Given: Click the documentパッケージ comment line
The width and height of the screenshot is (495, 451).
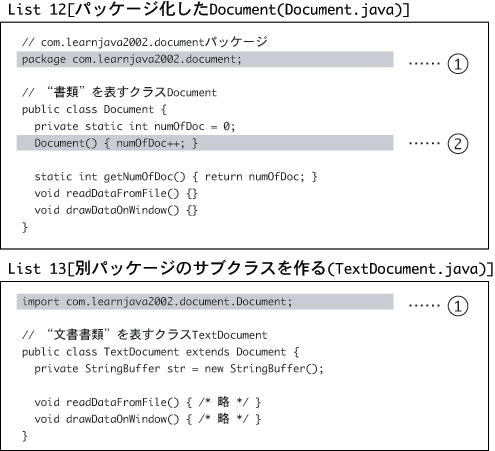Looking at the screenshot, I should 145,42.
